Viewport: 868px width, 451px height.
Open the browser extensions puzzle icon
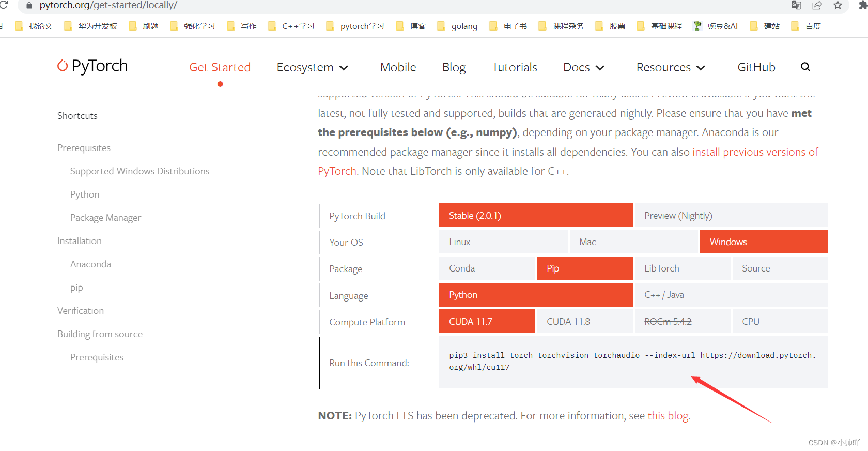coord(863,5)
